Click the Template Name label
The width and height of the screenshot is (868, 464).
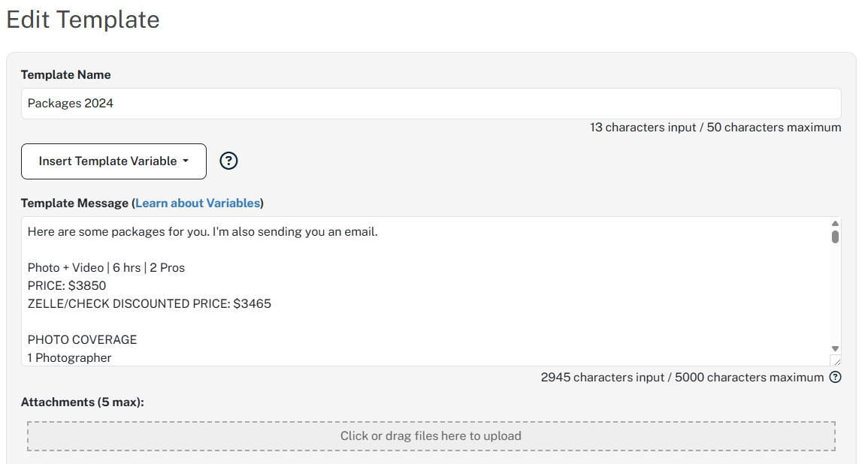pos(66,74)
